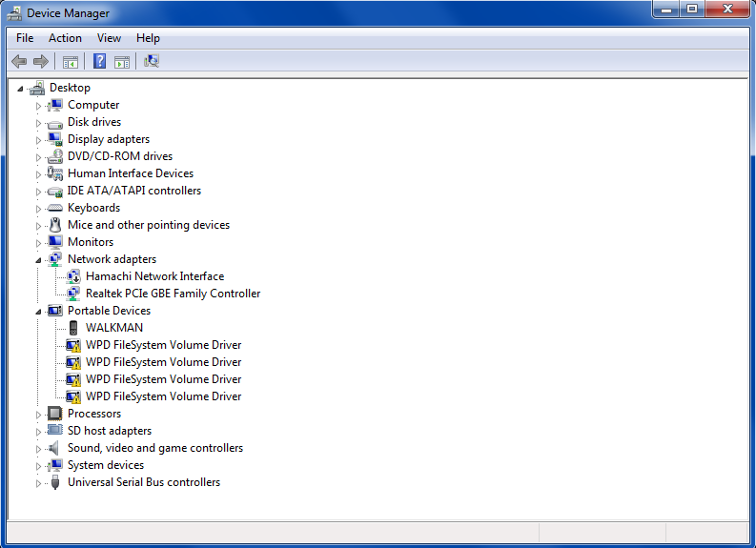The height and width of the screenshot is (548, 756).
Task: Click the DVD/CD-ROM drives icon
Action: tap(55, 156)
